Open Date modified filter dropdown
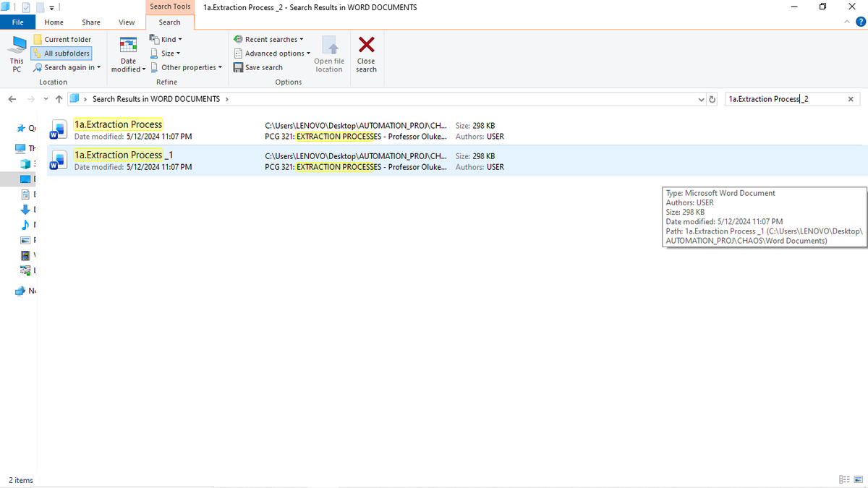This screenshot has height=488, width=868. point(128,53)
